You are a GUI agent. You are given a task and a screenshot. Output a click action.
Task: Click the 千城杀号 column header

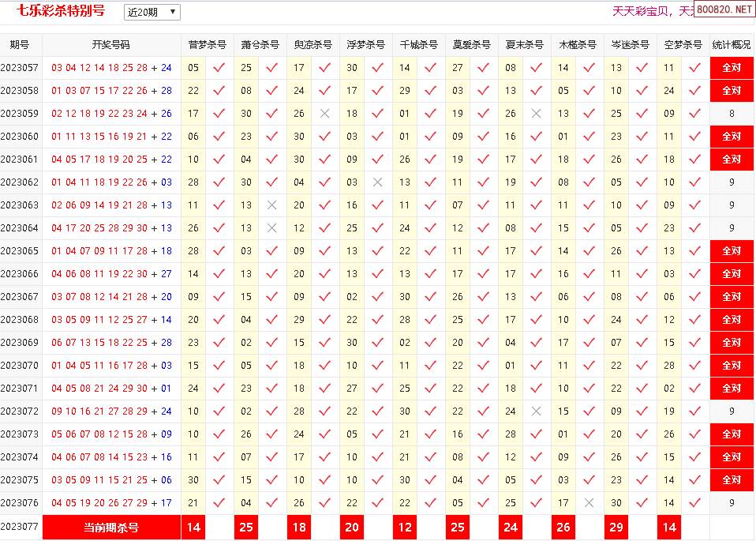pyautogui.click(x=419, y=45)
